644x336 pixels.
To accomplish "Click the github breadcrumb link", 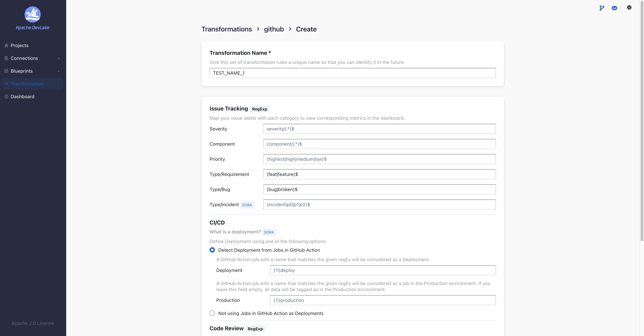I will (274, 29).
